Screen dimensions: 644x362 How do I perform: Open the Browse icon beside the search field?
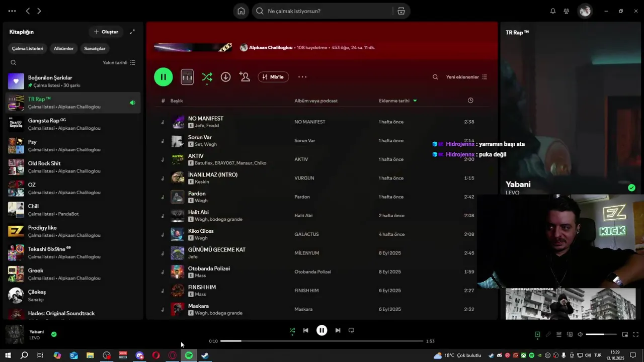[401, 11]
